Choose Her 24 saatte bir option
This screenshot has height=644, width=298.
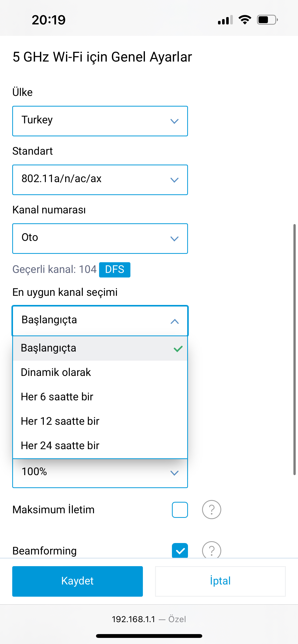[100, 446]
